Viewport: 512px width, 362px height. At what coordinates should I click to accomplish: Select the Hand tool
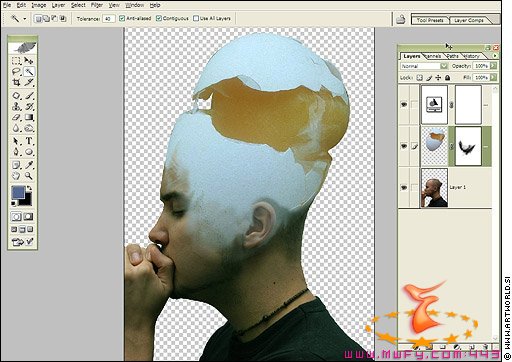pyautogui.click(x=16, y=176)
